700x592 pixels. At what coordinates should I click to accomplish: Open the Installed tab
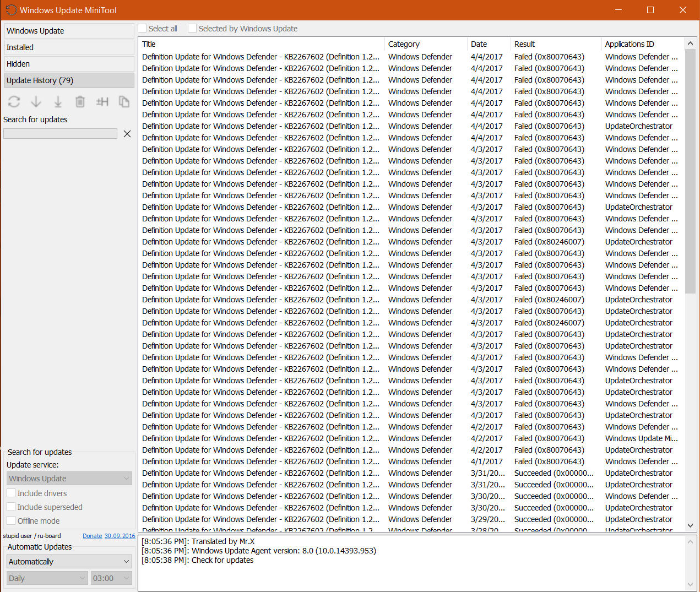[x=69, y=47]
